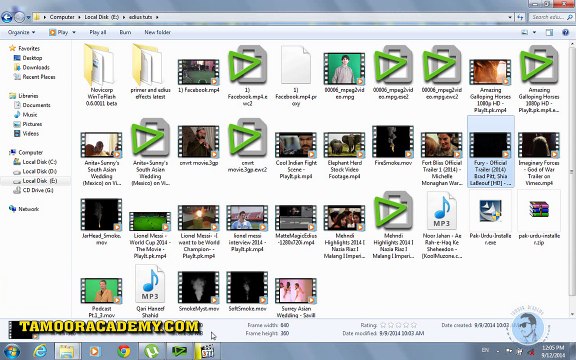Expand the breadcrumb arrow after edius tuts
Viewport: 576px width, 360px height.
tap(157, 17)
